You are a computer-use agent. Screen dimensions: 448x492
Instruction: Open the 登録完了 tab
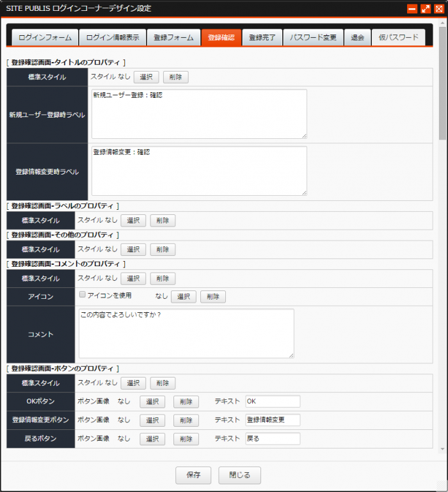click(x=262, y=38)
